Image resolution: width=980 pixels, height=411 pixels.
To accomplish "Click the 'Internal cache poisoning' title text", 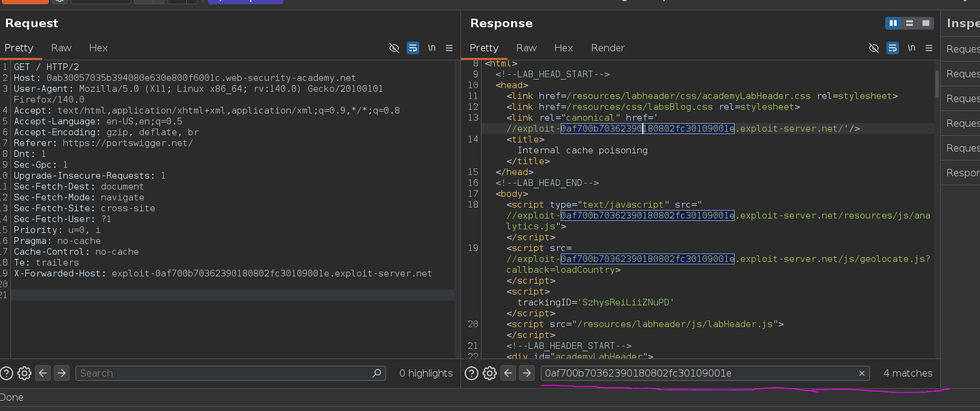I will click(x=582, y=150).
